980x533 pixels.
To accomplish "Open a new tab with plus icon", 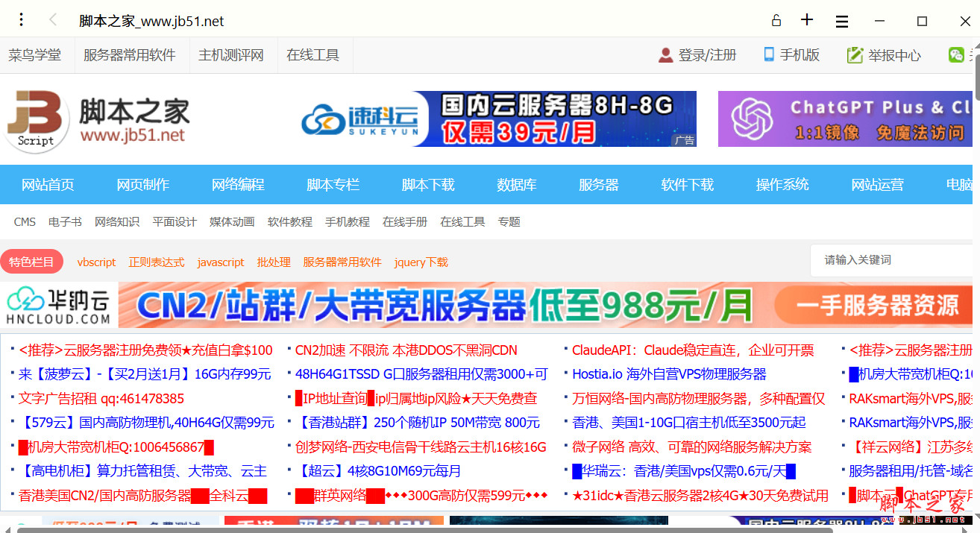I will pos(807,19).
